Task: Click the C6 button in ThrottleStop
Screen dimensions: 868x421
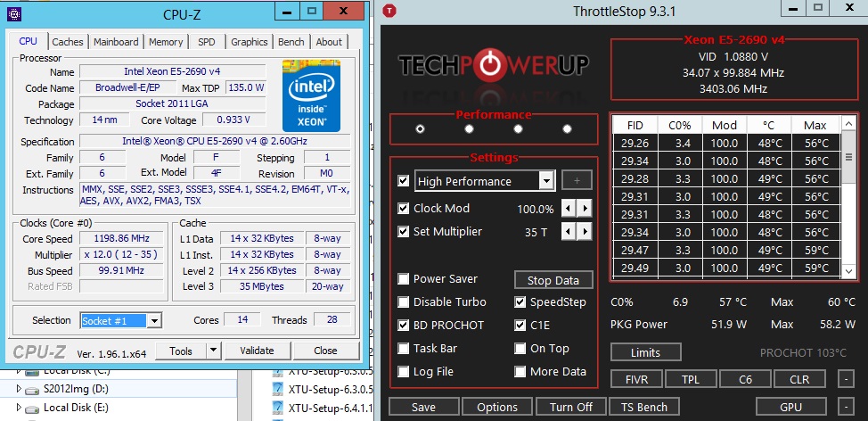Action: tap(745, 379)
